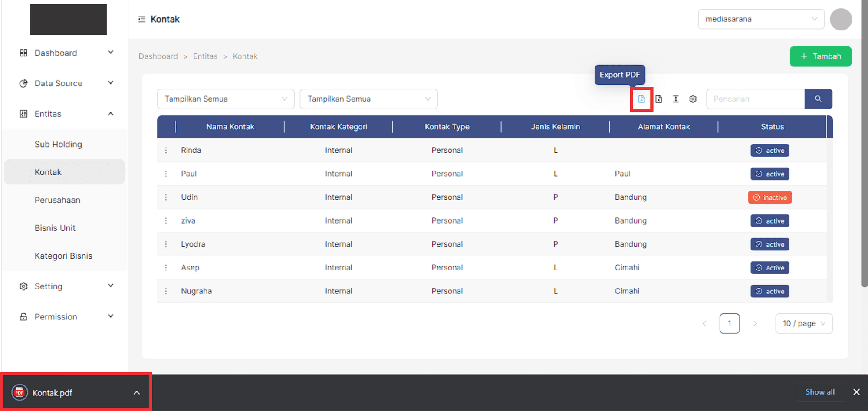Screen dimensions: 868x411
Task: Click the row height adjustment icon
Action: [x=675, y=99]
